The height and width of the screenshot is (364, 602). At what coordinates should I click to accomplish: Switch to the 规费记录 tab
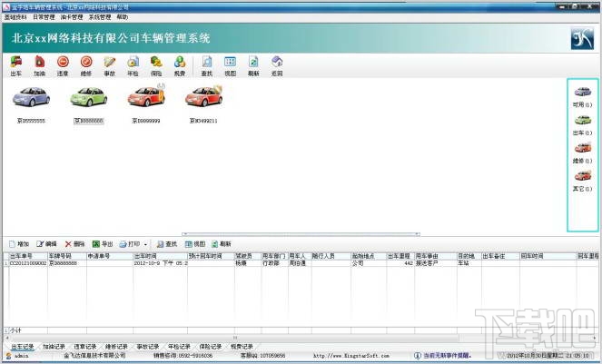pos(242,347)
